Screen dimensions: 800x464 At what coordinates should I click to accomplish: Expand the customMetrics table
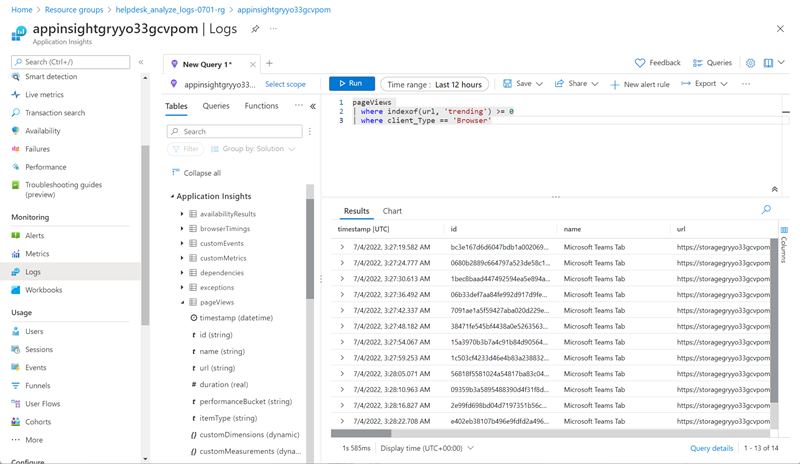click(x=182, y=258)
